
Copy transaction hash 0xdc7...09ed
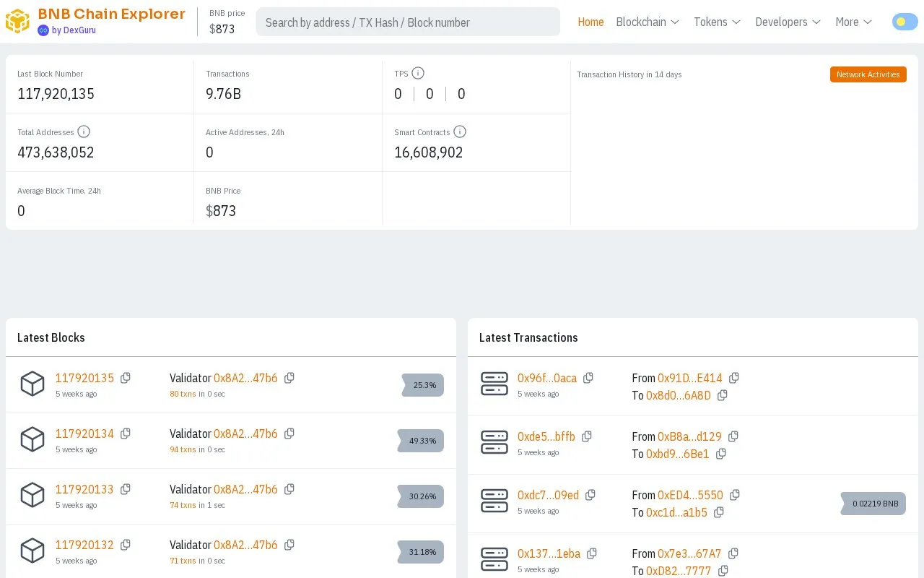[x=590, y=495]
